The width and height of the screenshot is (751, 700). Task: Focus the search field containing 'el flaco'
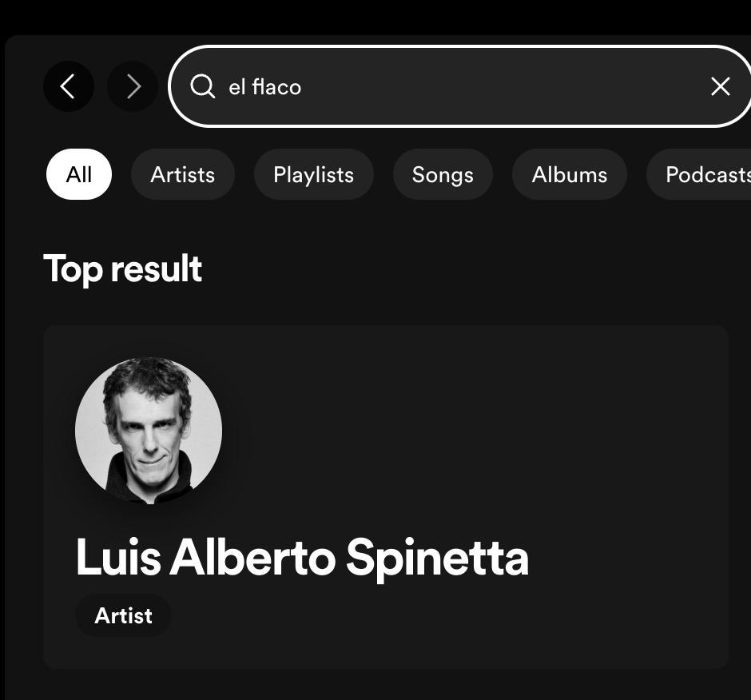click(460, 86)
